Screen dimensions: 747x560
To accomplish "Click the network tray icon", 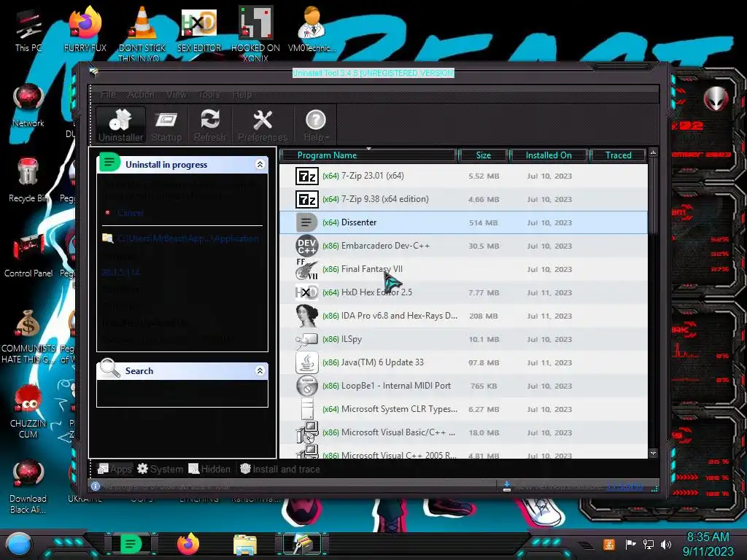I will 649,544.
